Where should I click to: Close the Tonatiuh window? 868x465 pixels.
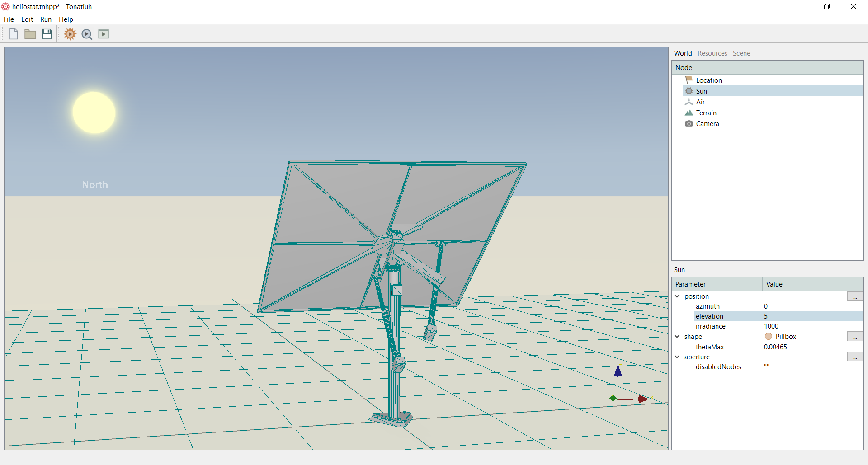[x=854, y=6]
